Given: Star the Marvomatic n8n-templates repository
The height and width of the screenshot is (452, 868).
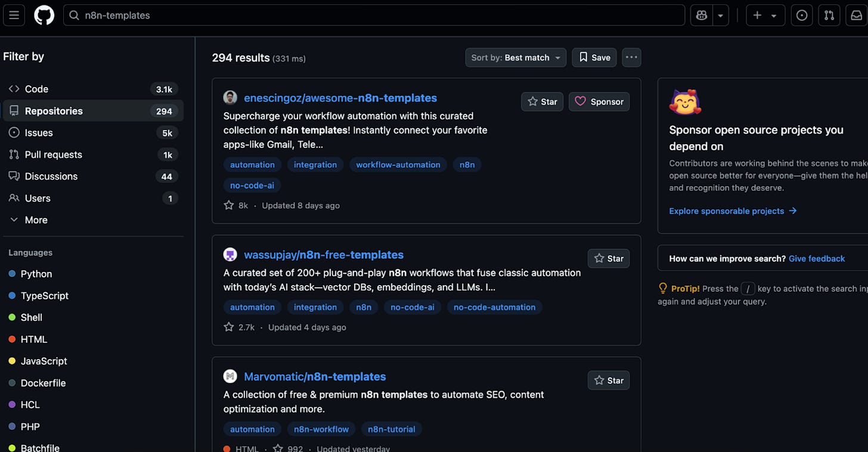Looking at the screenshot, I should pyautogui.click(x=608, y=380).
